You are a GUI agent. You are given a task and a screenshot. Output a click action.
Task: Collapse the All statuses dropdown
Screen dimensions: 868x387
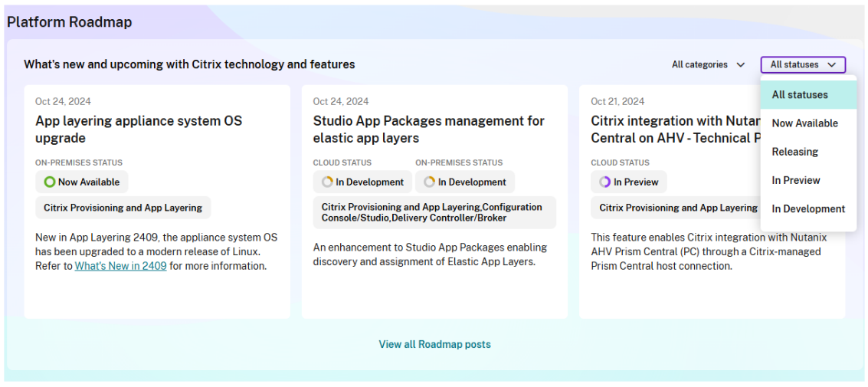(x=802, y=65)
